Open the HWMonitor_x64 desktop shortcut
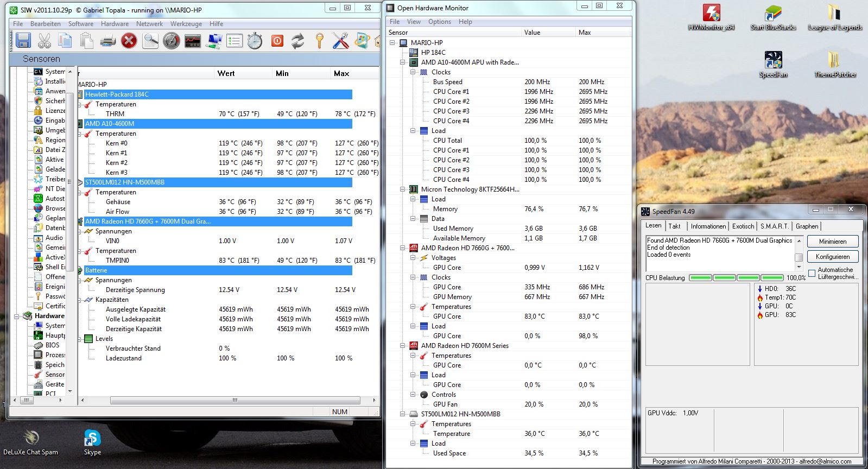 tap(711, 17)
